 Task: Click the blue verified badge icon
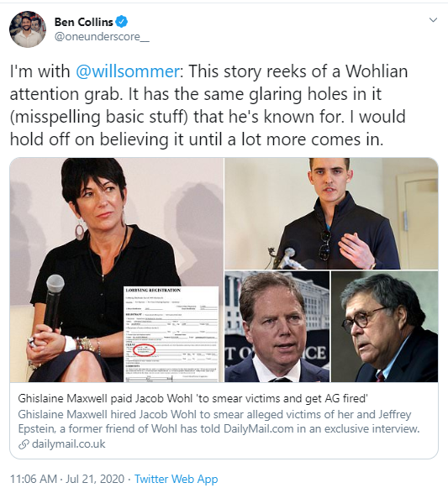coord(122,22)
